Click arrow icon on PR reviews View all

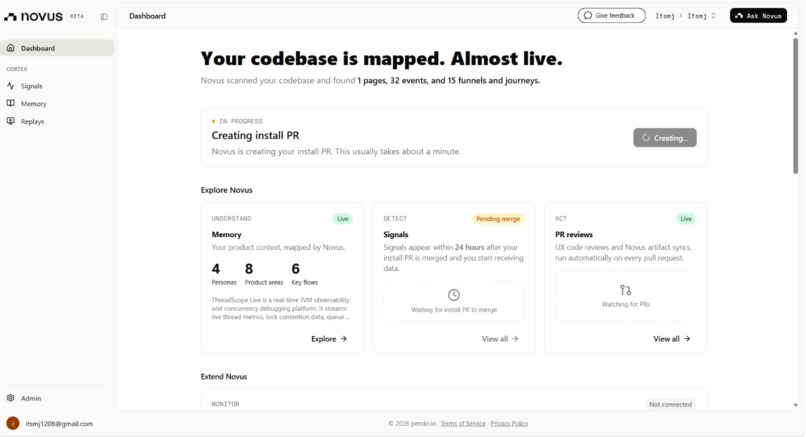(x=687, y=339)
